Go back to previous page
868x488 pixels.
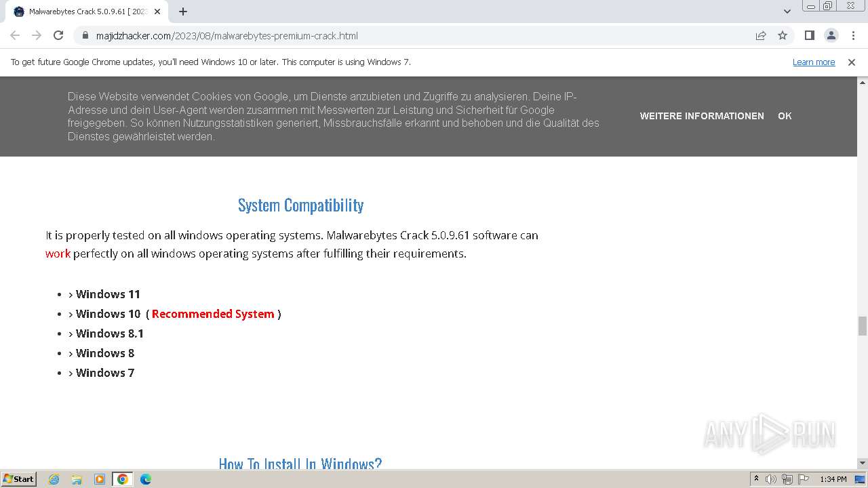click(x=15, y=35)
